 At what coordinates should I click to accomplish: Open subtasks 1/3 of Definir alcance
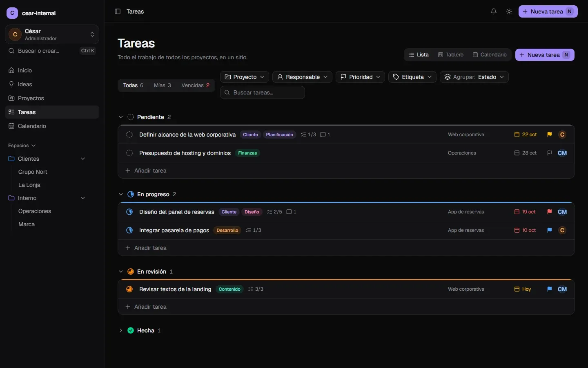click(x=308, y=135)
